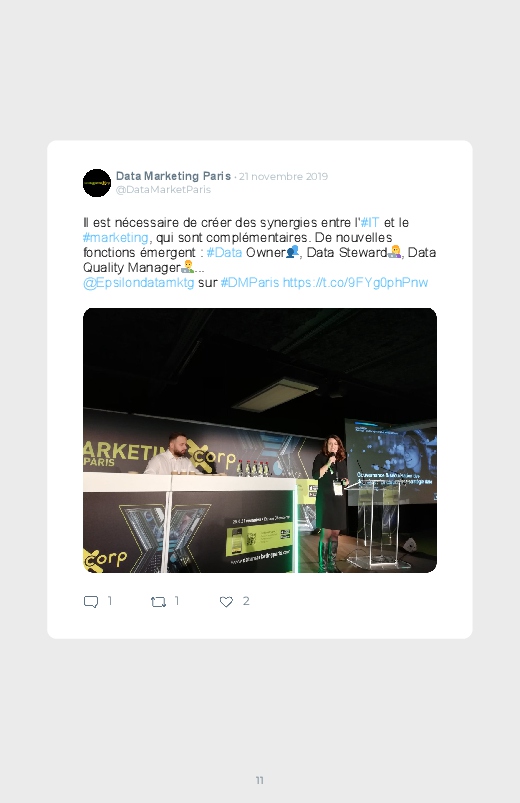This screenshot has height=803, width=520.
Task: Click the page number 11 footer
Action: click(x=260, y=780)
